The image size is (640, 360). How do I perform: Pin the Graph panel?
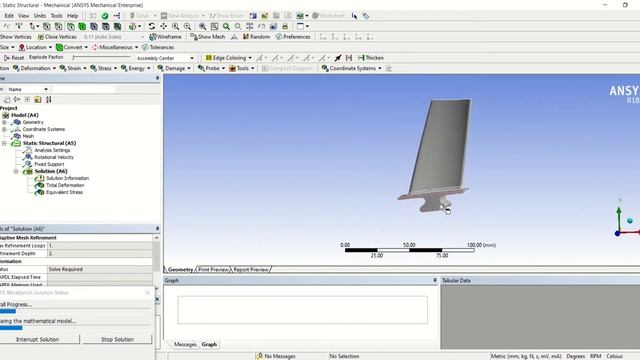435,280
